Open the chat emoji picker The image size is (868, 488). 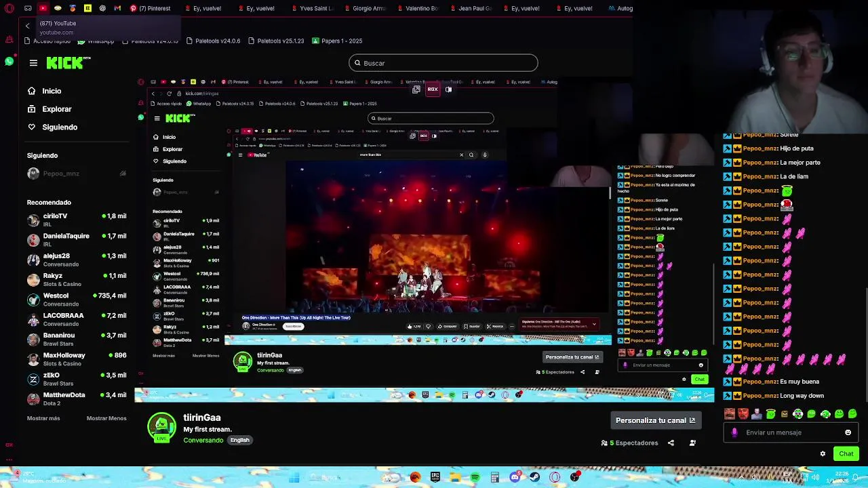click(x=848, y=432)
